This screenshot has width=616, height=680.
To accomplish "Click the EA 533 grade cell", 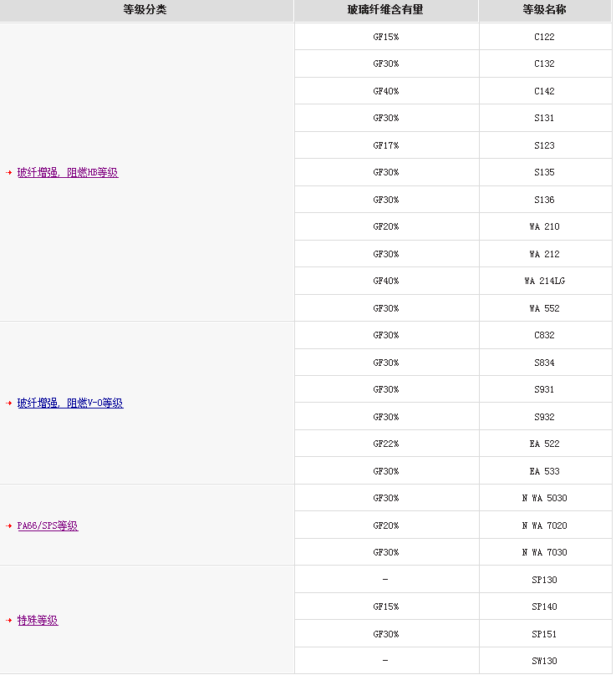I will point(544,471).
